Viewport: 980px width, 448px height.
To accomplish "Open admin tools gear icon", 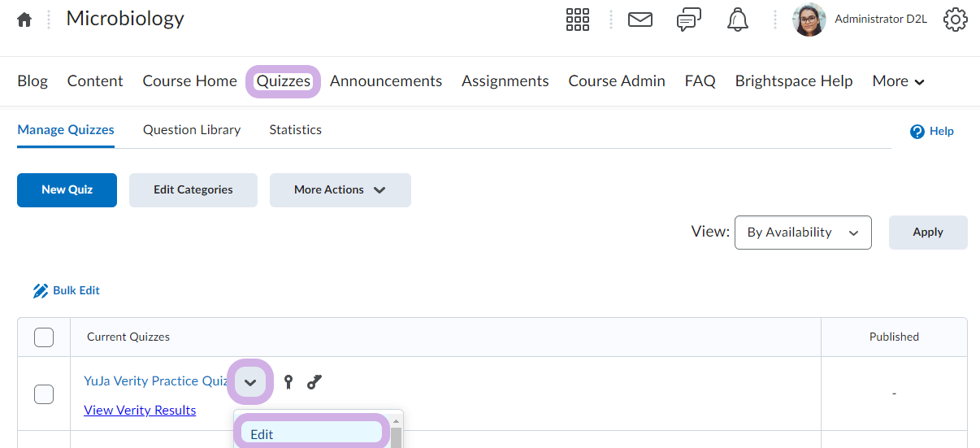I will pos(956,20).
